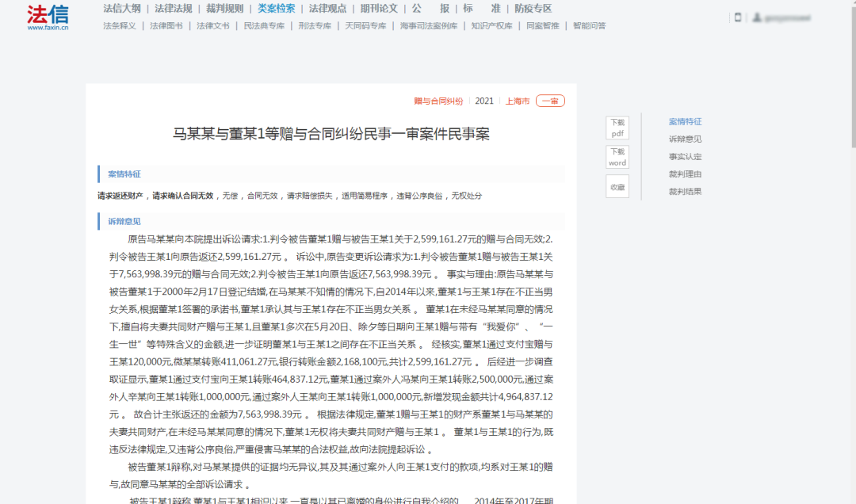Open 知识产权库 link
The image size is (856, 504).
click(x=492, y=25)
